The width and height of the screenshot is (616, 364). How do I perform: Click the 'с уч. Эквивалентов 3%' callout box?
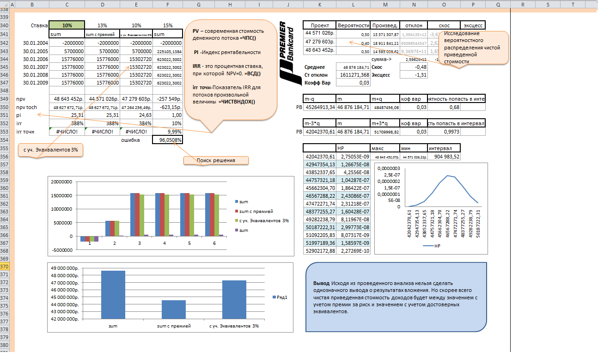pyautogui.click(x=50, y=151)
